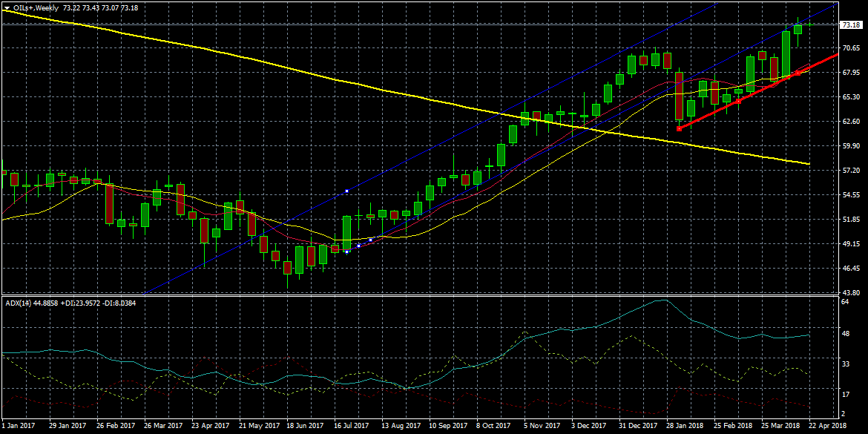
Task: Click the triangle icon before OILs+,Weekly
Action: [7, 7]
